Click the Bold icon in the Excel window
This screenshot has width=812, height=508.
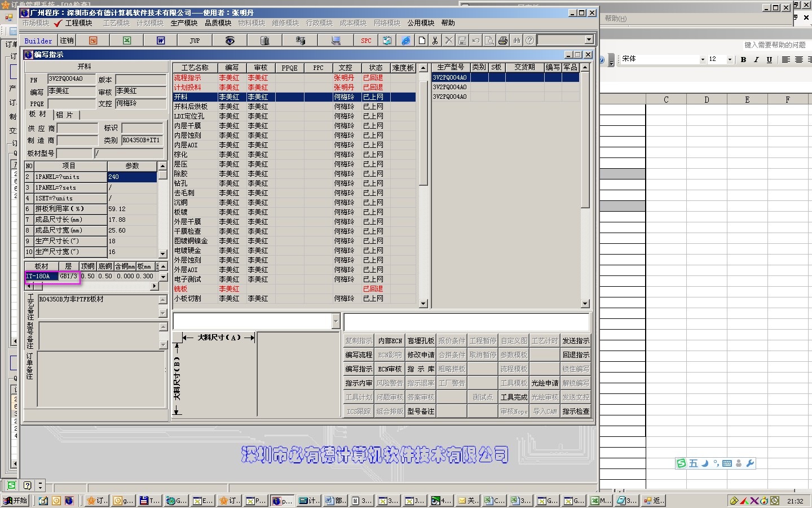tap(744, 59)
